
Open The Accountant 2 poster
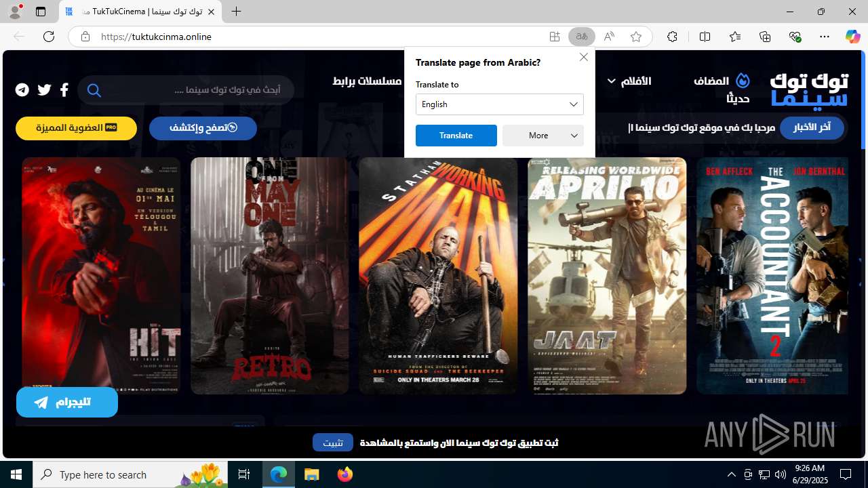[x=772, y=276]
